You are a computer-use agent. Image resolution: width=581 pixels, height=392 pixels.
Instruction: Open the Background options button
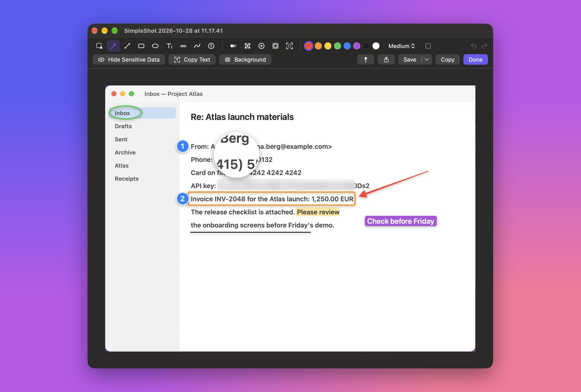tap(245, 60)
